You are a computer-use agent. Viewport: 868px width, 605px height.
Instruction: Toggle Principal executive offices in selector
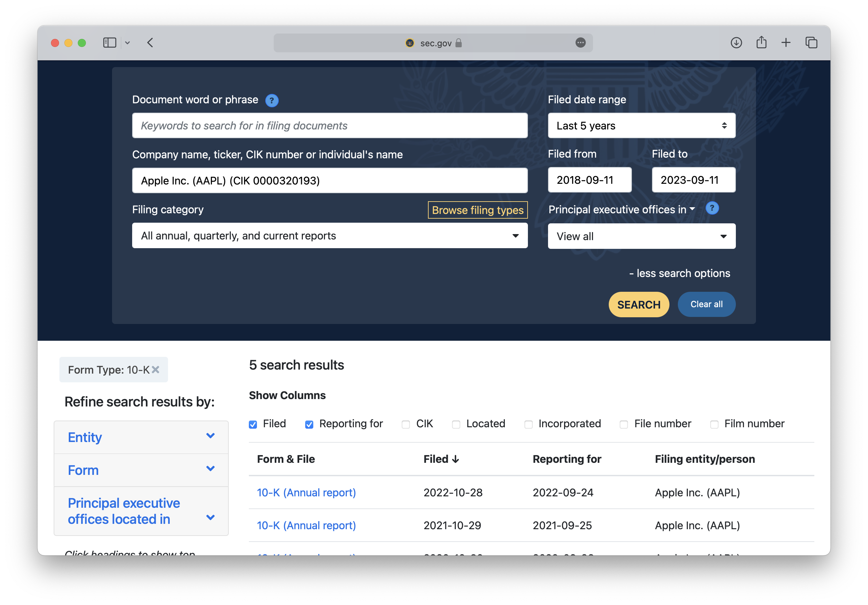tap(622, 210)
